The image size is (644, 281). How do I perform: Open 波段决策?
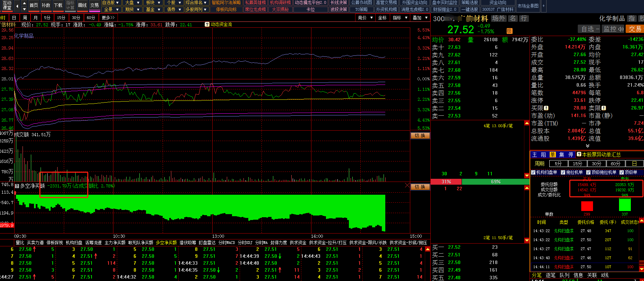339,9
